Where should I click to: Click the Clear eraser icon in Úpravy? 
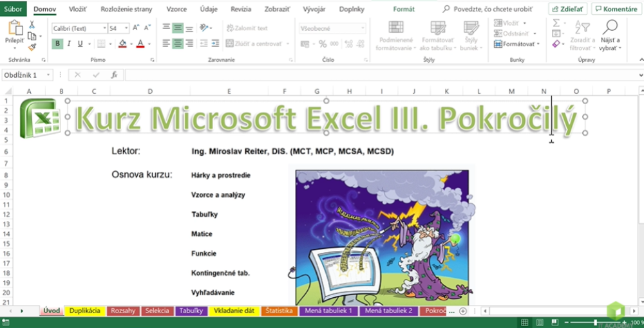(556, 44)
